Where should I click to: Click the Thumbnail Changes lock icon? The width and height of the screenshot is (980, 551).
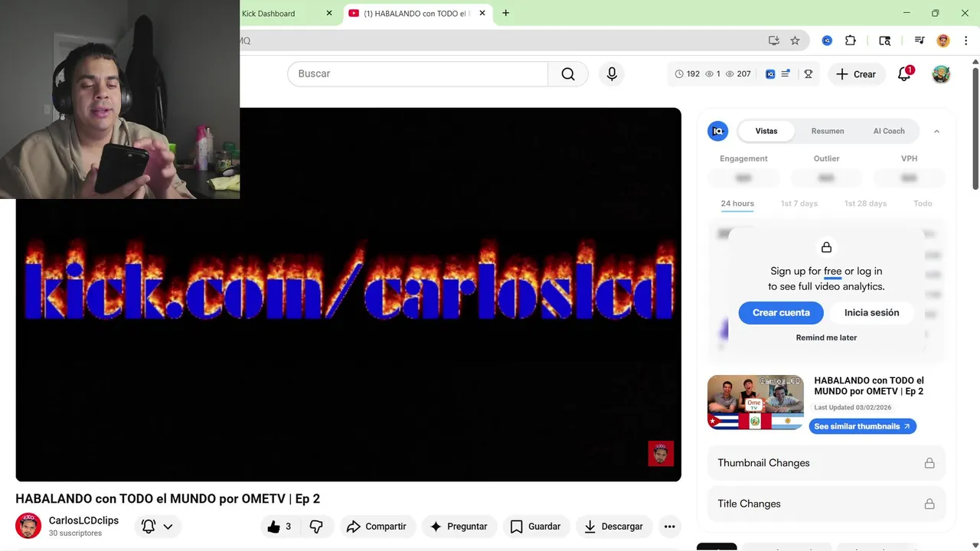(929, 463)
